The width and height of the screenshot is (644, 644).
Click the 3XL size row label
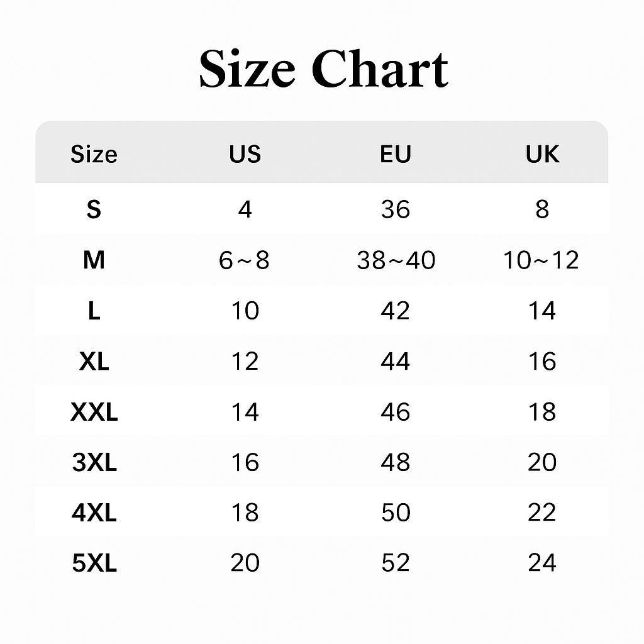(94, 462)
